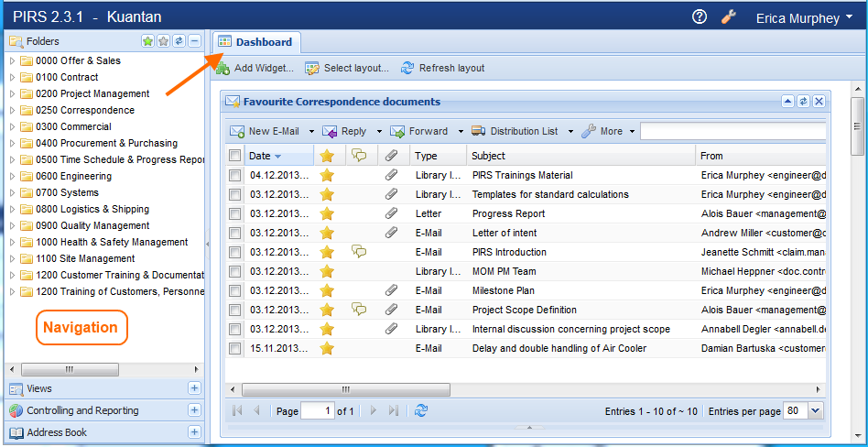Click the widget table horizontal scrollbar

[346, 389]
